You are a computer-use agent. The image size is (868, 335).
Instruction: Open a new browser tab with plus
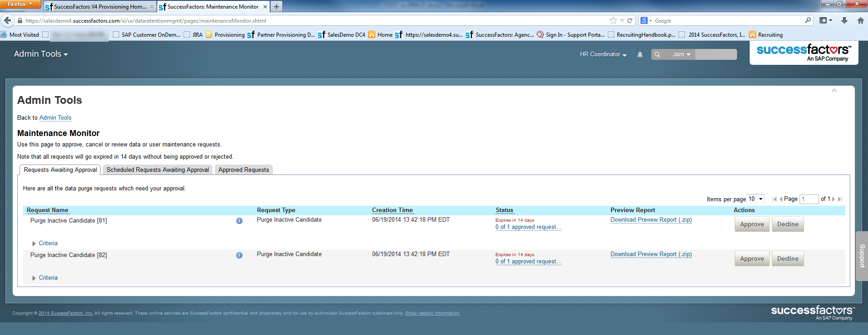point(276,7)
